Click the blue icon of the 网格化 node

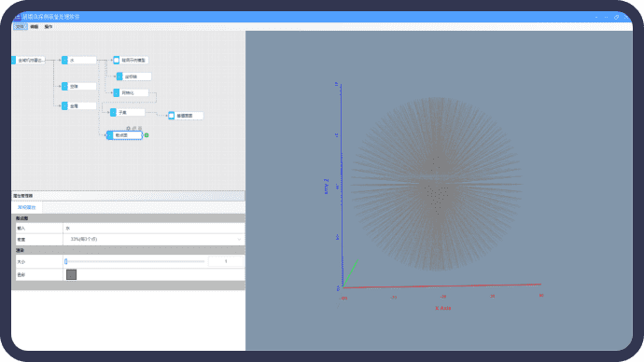tap(117, 92)
